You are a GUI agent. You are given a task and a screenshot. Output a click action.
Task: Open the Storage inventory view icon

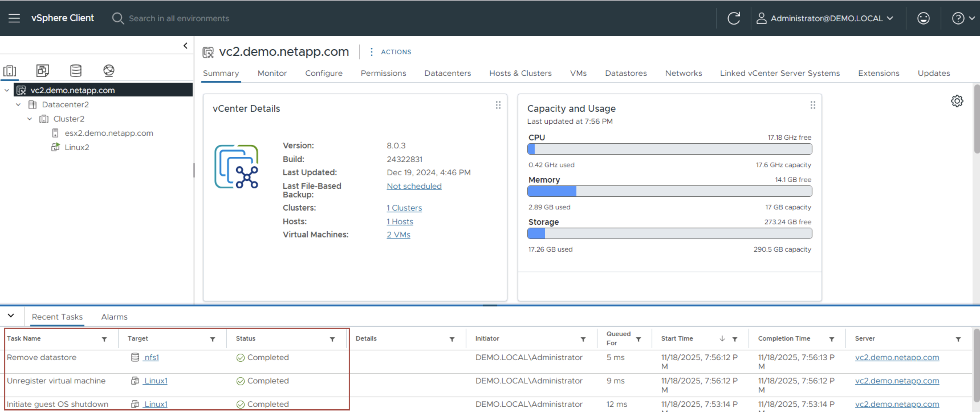[x=75, y=71]
